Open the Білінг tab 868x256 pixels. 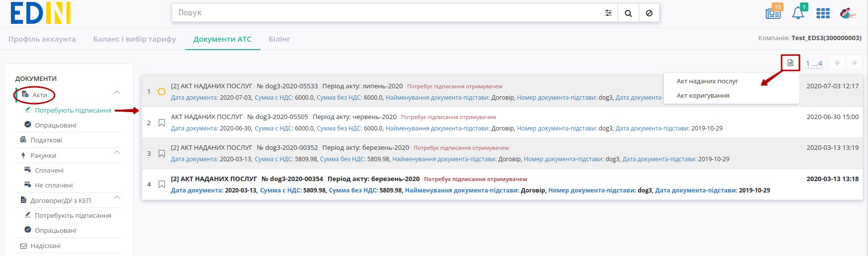(280, 39)
